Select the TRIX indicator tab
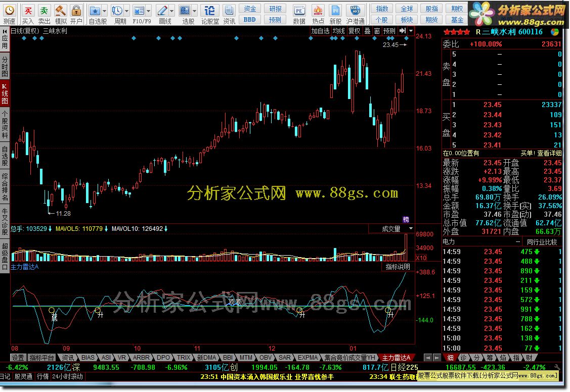 184,358
